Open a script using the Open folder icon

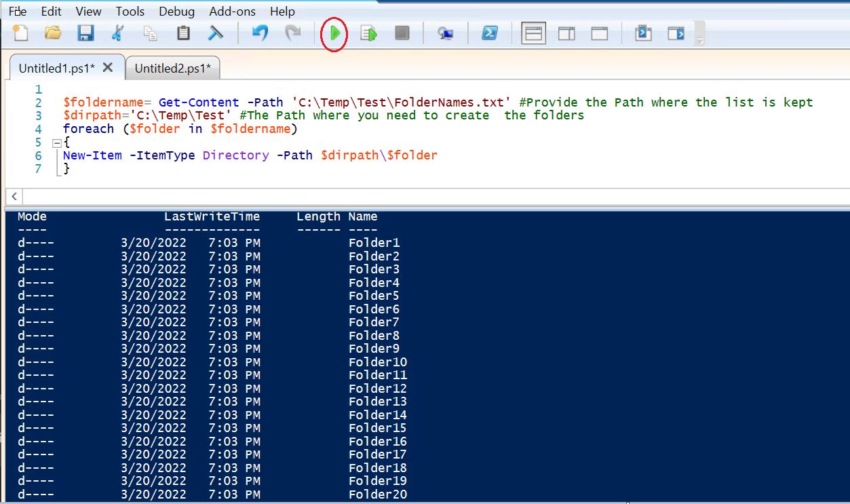[53, 33]
